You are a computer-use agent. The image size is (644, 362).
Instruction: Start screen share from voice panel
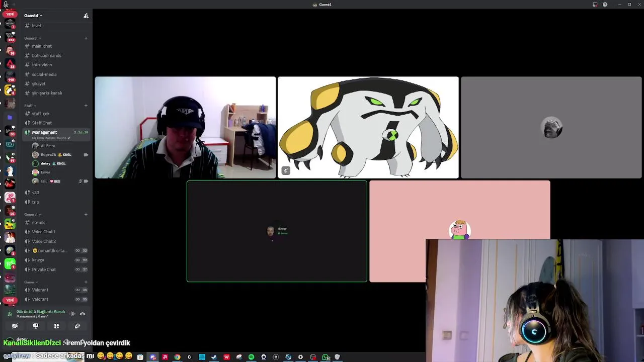point(36,326)
